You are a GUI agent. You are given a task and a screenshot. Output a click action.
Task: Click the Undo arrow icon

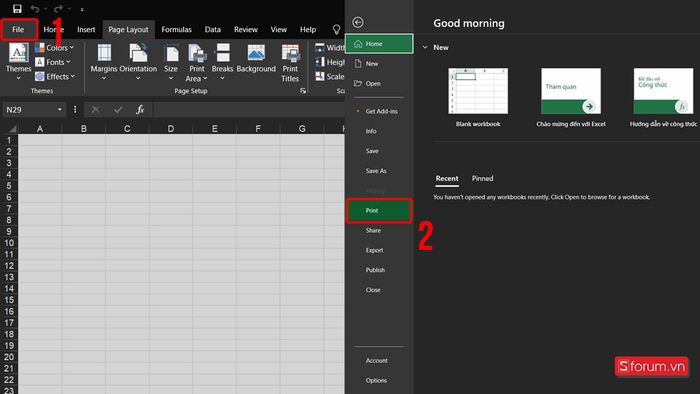click(x=35, y=9)
